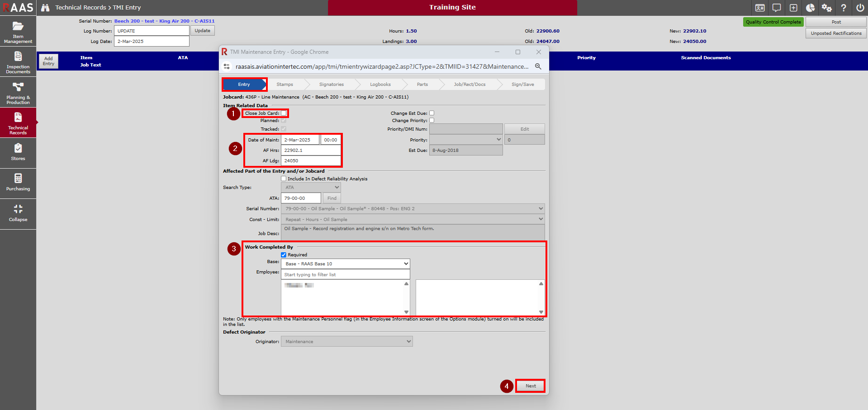Click the help question mark icon
Image resolution: width=868 pixels, height=410 pixels.
click(843, 8)
